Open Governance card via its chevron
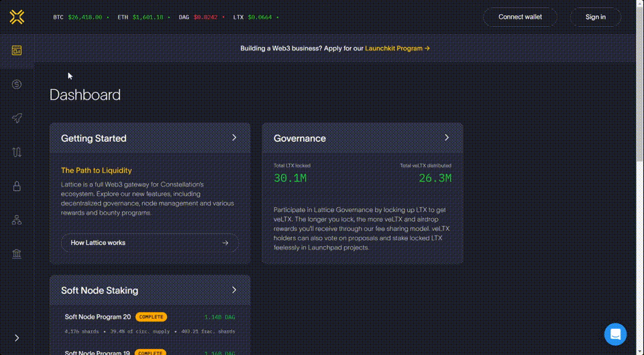 point(447,138)
